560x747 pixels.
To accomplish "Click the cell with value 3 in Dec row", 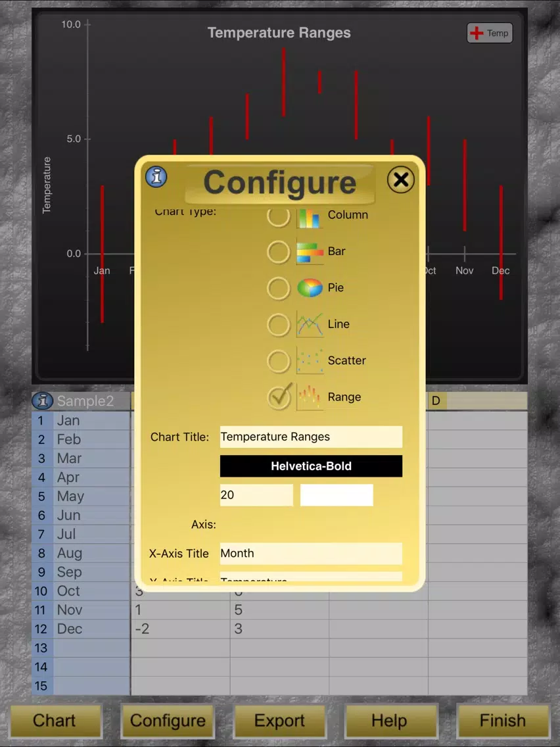I will tap(279, 629).
